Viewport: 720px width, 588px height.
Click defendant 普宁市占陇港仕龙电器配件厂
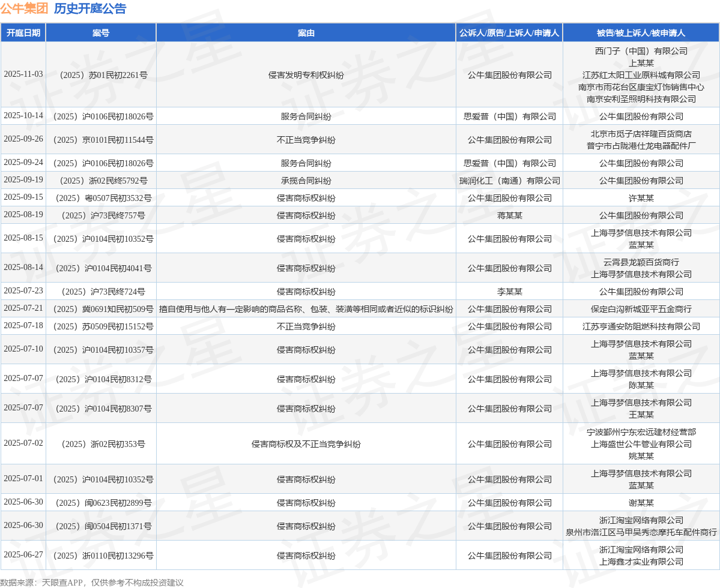coord(641,146)
